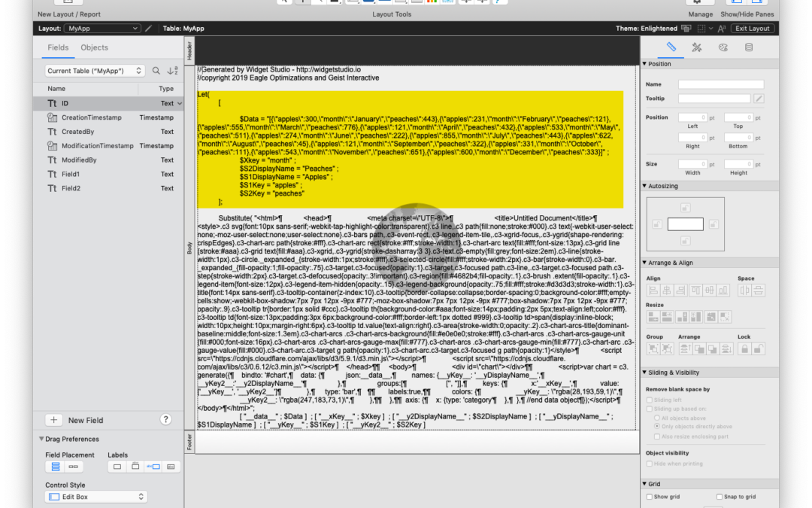
Task: Distribute objects vertically
Action: [759, 291]
